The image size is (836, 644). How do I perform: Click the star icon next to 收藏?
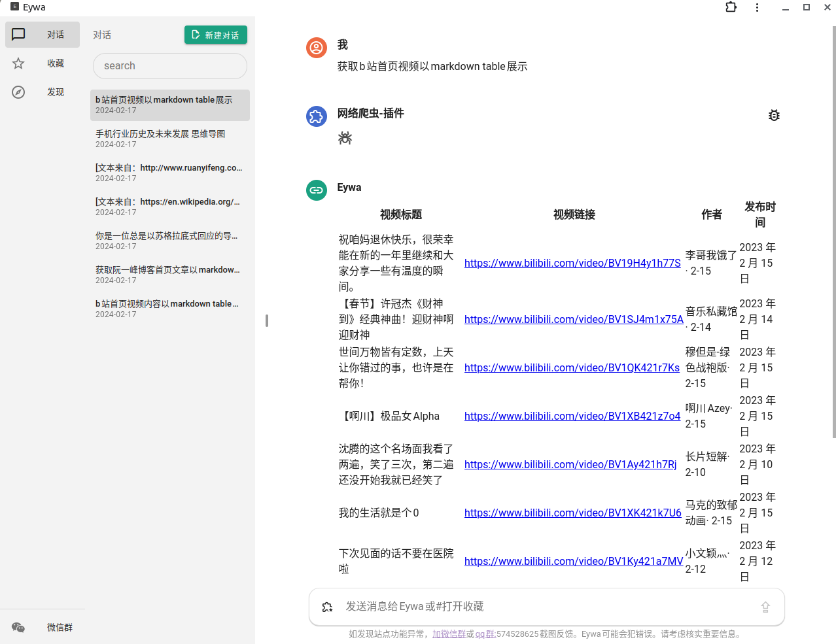[x=18, y=63]
